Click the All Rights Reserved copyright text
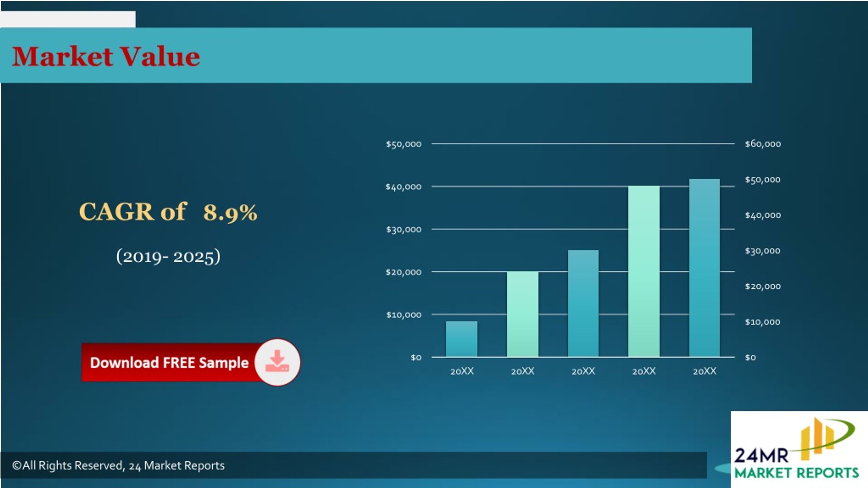This screenshot has height=488, width=868. click(x=118, y=465)
